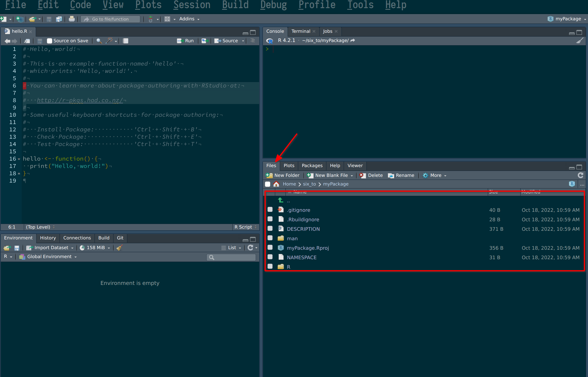Switch to the History tab
This screenshot has width=588, height=377.
[48, 238]
